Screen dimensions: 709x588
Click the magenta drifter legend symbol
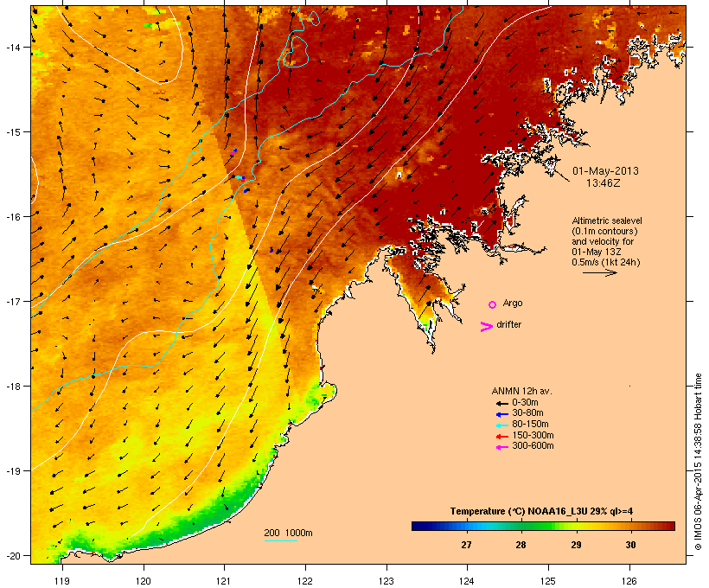[486, 327]
